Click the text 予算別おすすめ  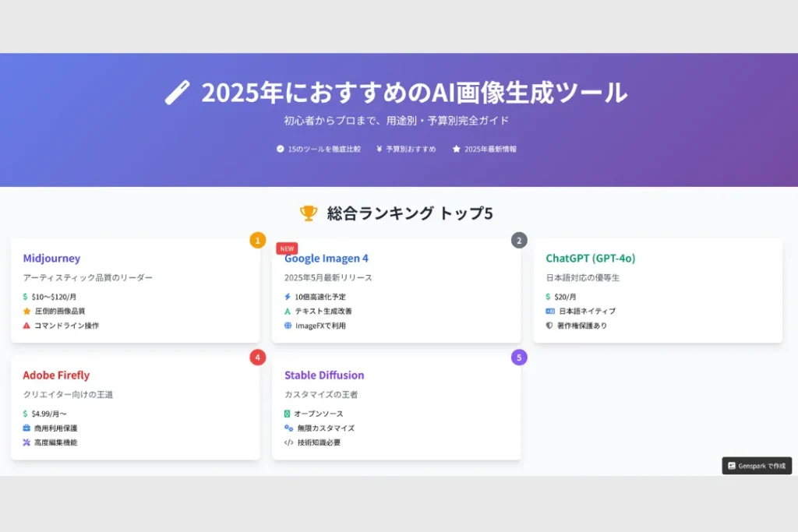point(411,149)
